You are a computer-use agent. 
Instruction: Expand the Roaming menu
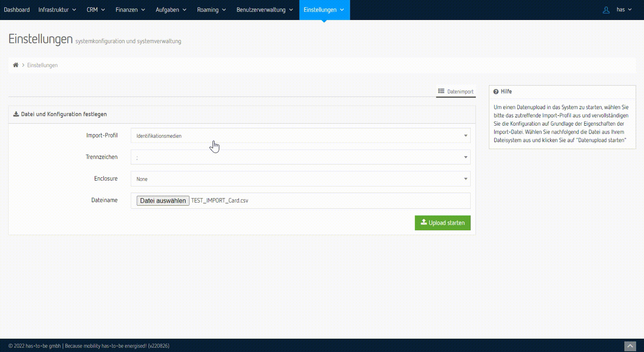[212, 10]
